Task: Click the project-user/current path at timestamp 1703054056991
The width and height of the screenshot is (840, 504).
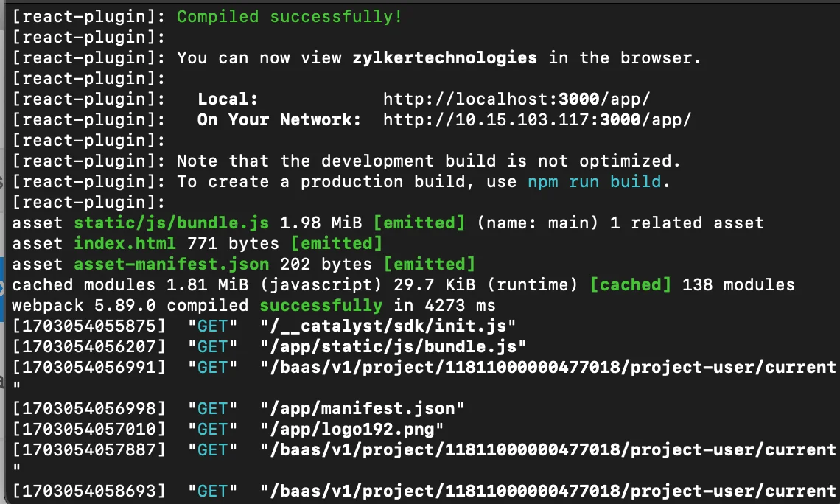Action: pyautogui.click(x=547, y=367)
